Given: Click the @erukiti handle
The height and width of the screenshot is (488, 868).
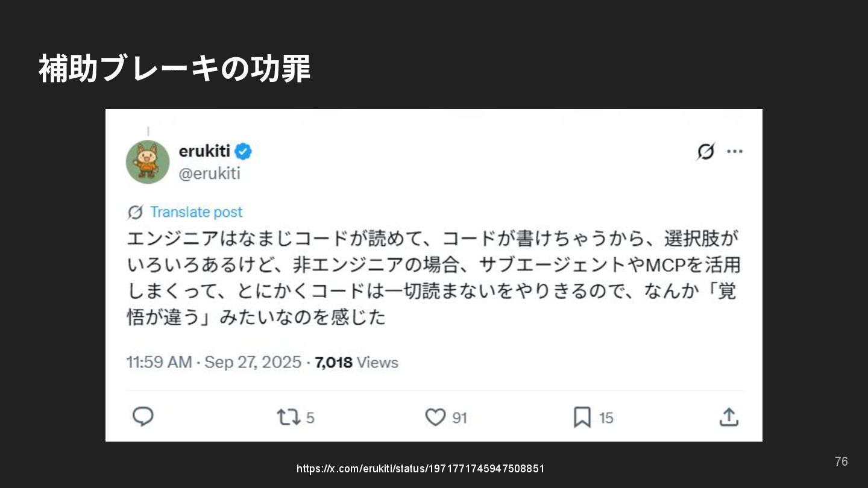Looking at the screenshot, I should coord(210,174).
